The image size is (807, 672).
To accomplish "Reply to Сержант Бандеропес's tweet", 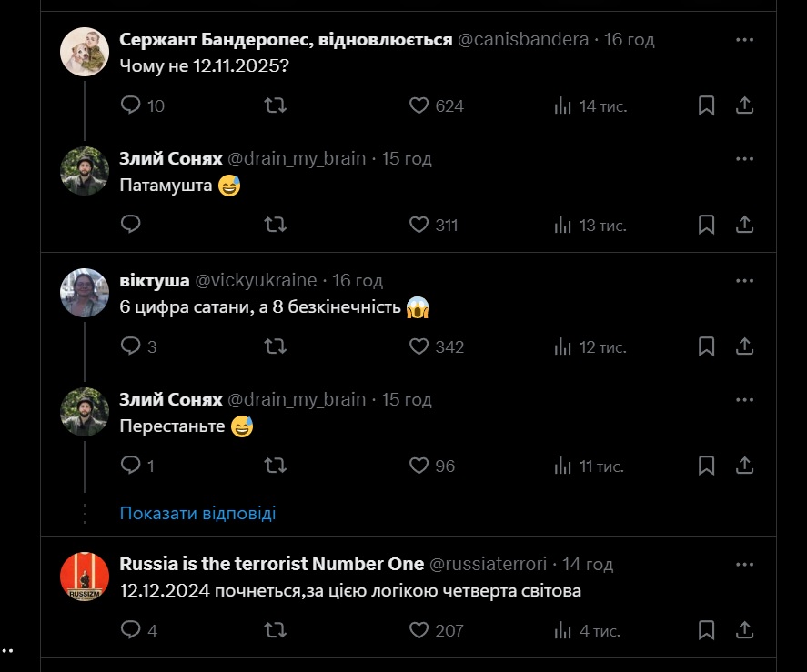I will point(131,105).
